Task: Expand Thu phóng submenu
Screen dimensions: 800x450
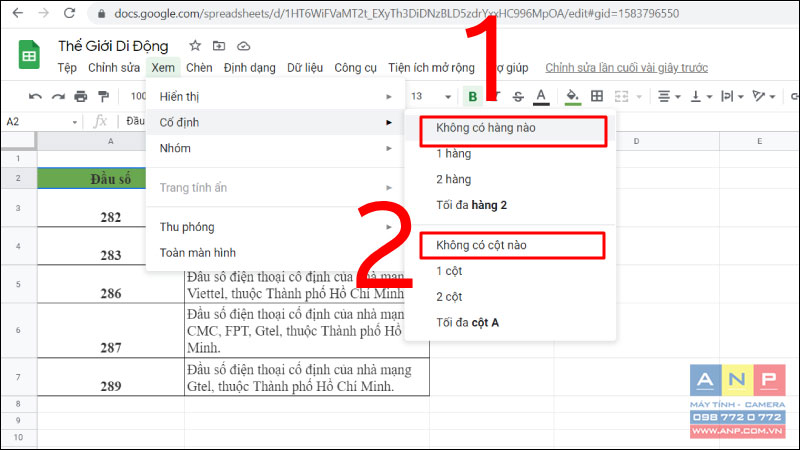Action: pos(276,227)
